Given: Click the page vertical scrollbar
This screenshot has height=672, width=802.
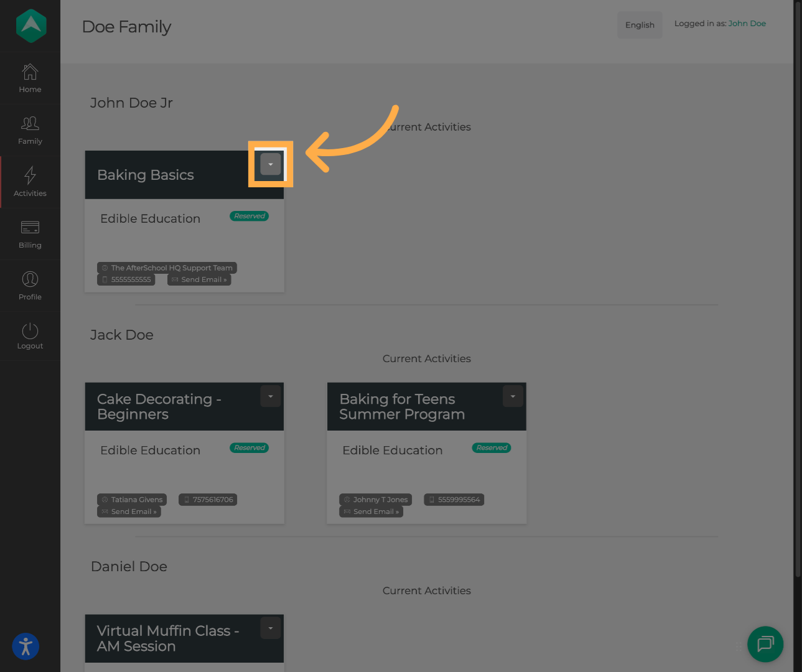Looking at the screenshot, I should click(798, 286).
